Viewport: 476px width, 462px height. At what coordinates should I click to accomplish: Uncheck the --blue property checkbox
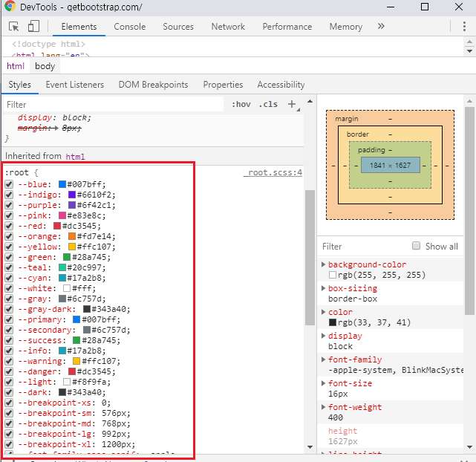9,184
